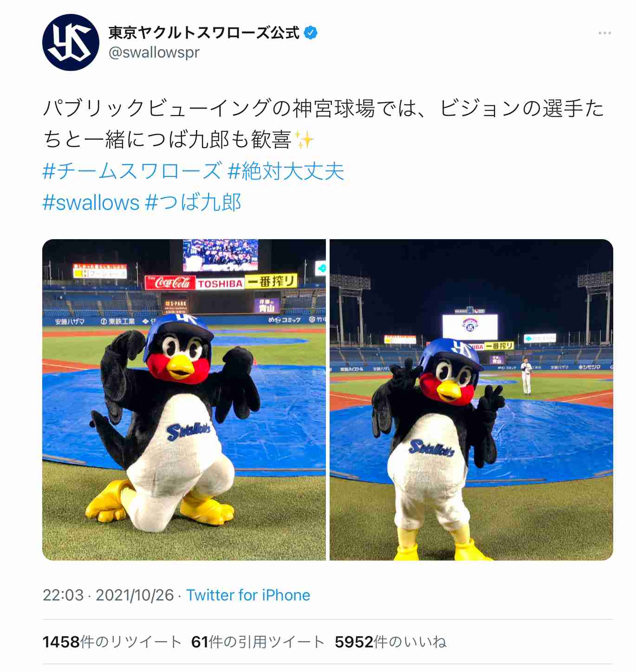The image size is (636, 672).
Task: Click the sparkles emoji in tweet text
Action: 304,139
